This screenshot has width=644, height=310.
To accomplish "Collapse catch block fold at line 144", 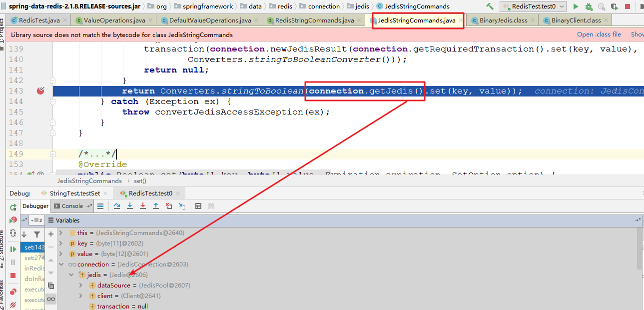I will point(52,101).
